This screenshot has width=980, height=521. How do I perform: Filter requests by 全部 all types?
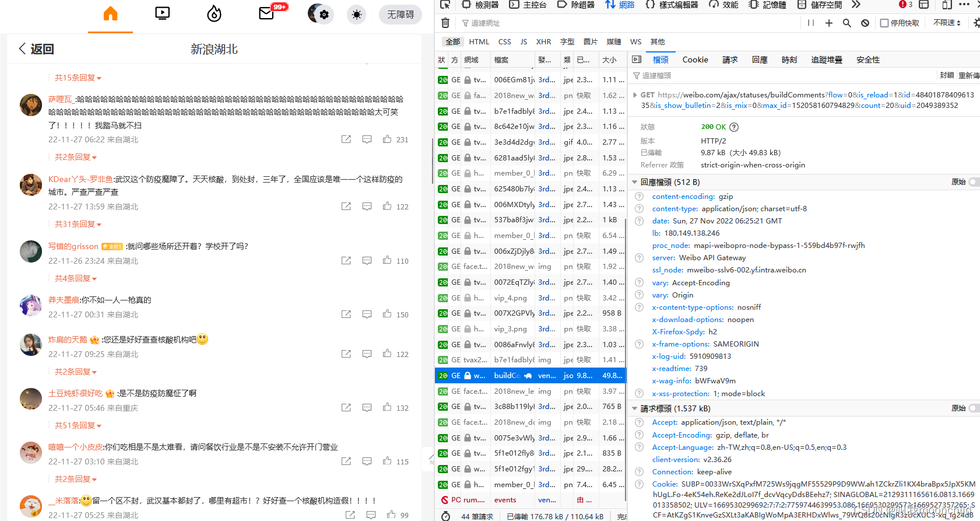tap(452, 42)
